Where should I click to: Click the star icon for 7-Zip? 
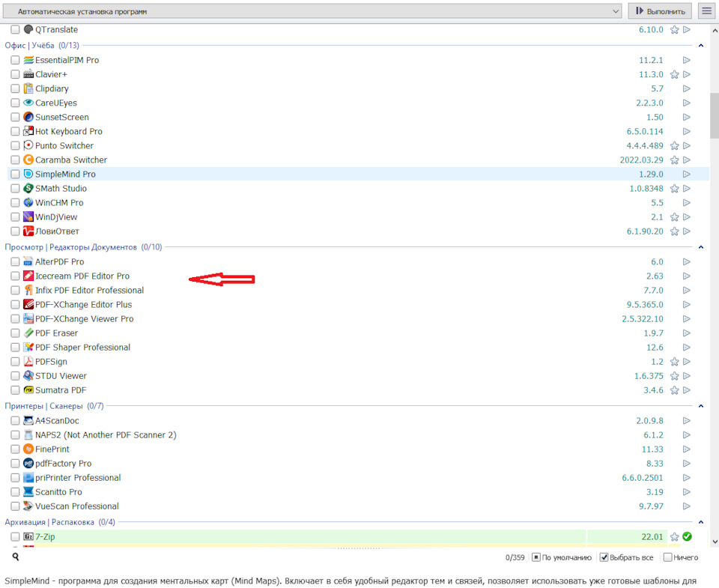point(674,536)
